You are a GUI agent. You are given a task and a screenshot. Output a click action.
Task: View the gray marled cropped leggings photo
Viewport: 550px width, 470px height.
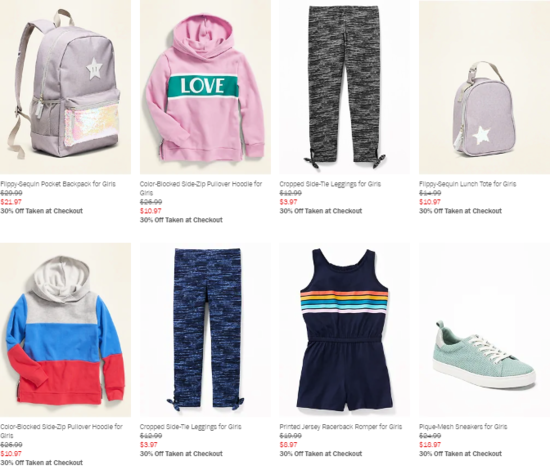pos(344,87)
